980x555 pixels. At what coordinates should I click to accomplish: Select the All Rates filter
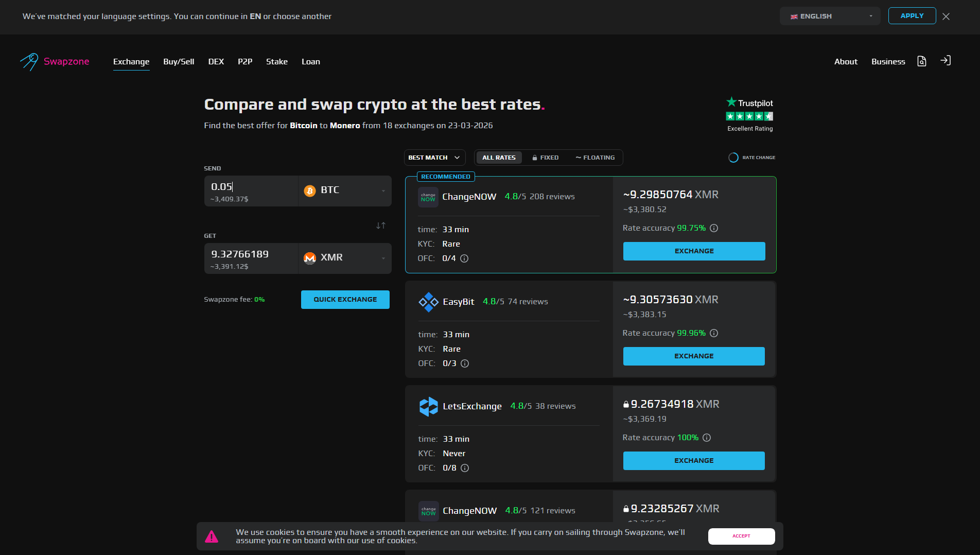click(499, 158)
